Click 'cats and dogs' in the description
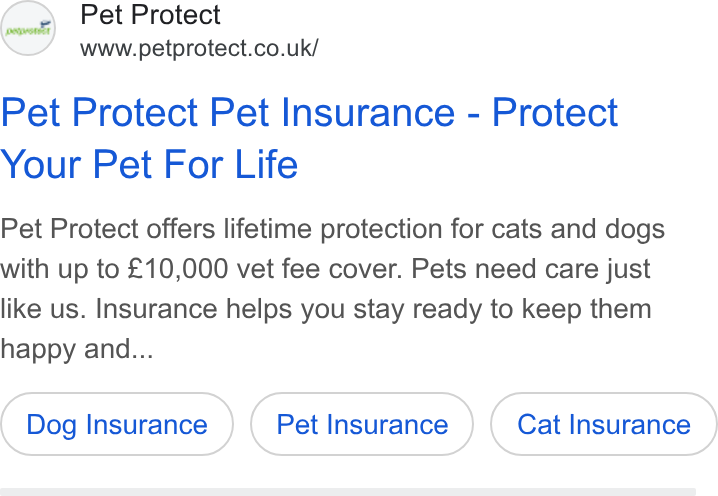Image resolution: width=718 pixels, height=496 pixels. pyautogui.click(x=578, y=229)
